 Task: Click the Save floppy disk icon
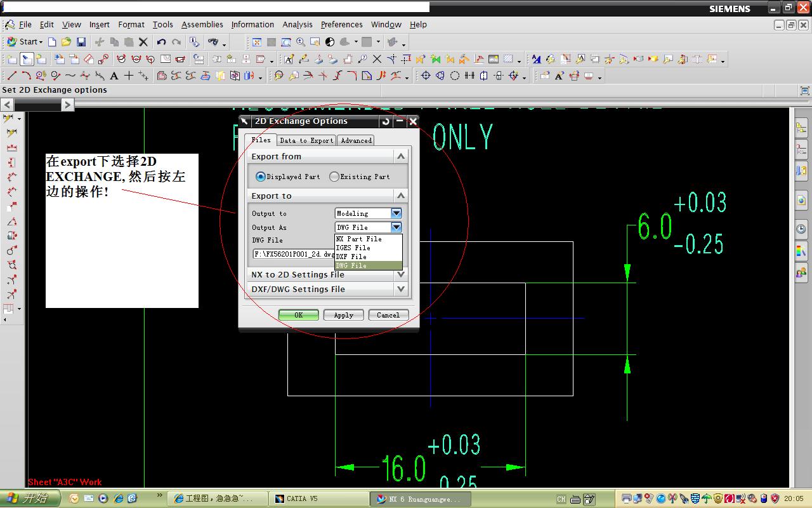point(81,42)
